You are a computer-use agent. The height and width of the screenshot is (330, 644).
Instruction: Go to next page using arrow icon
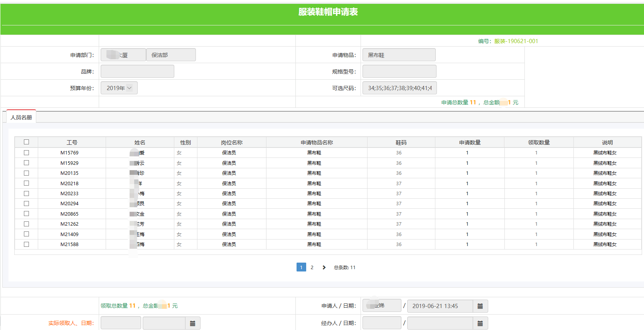324,267
